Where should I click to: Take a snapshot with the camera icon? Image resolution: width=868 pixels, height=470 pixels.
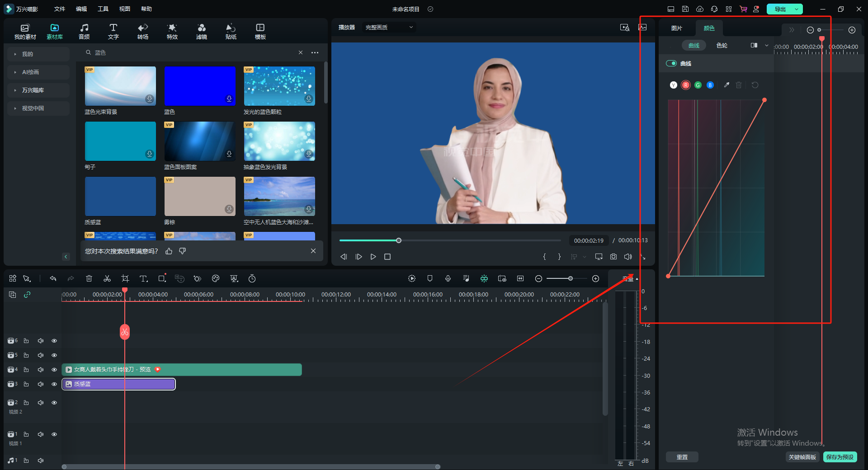tap(613, 257)
